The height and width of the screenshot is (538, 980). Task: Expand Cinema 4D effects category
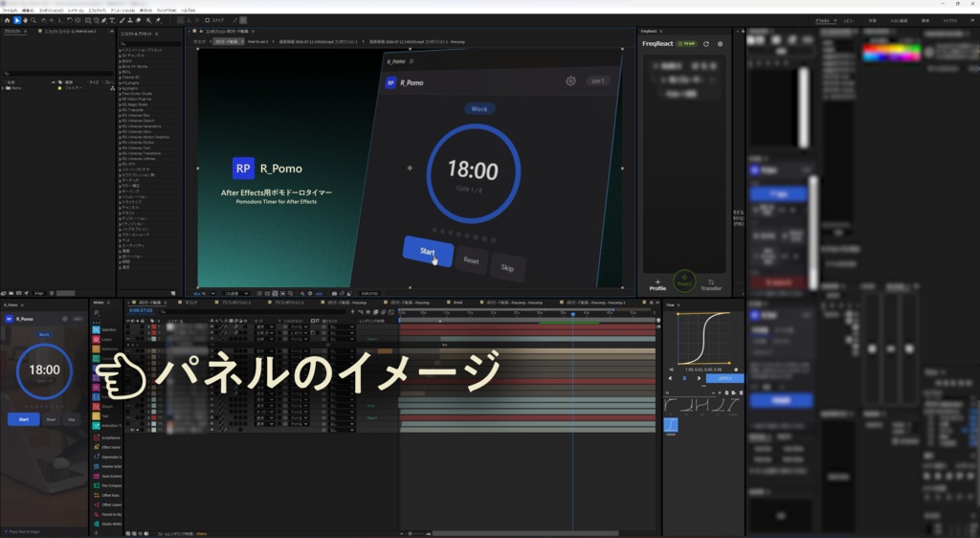[x=120, y=78]
